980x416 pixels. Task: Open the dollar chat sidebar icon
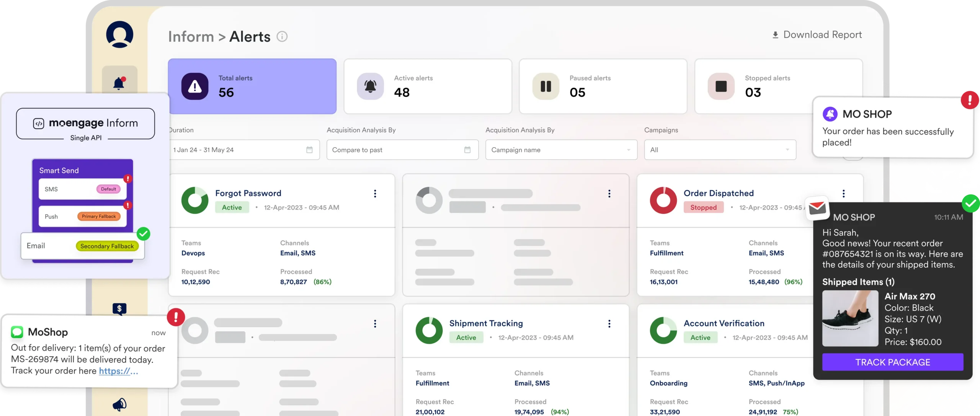119,308
